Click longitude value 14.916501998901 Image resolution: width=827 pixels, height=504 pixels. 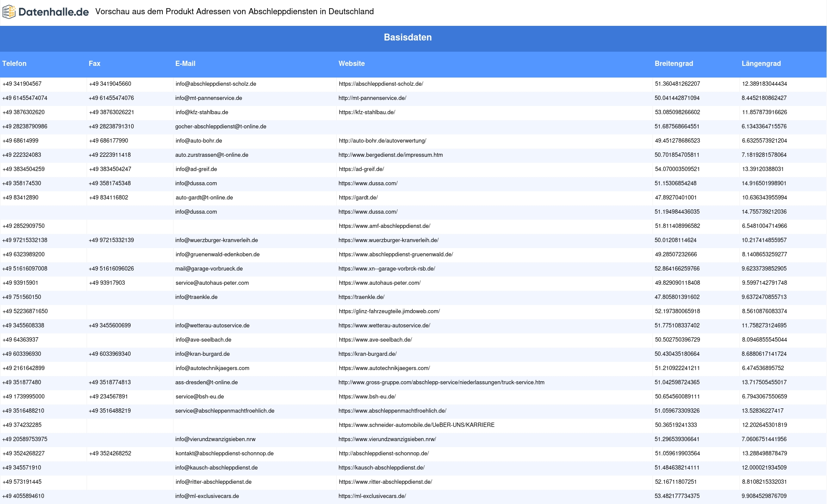pyautogui.click(x=764, y=184)
